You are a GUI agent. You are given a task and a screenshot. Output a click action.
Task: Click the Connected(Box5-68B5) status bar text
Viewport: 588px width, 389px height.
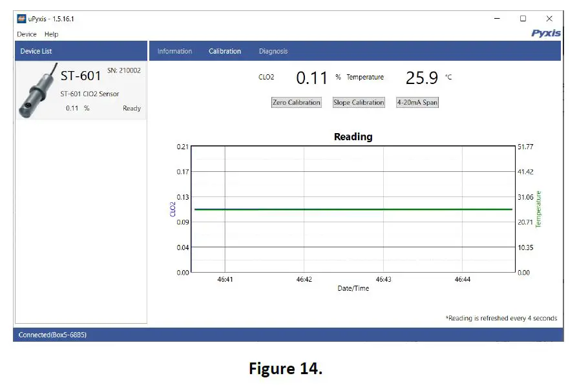tap(52, 335)
